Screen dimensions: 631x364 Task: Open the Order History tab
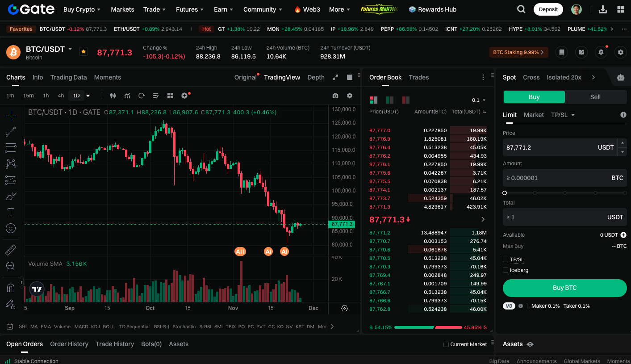[69, 344]
